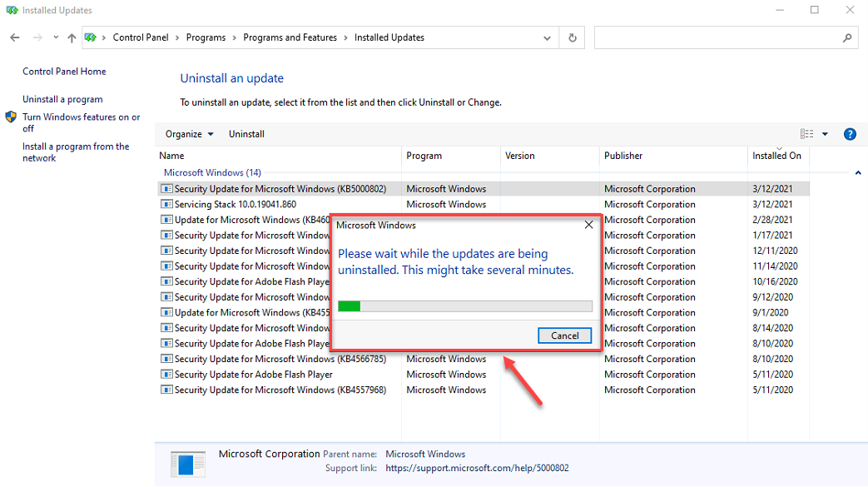Viewport: 868px width, 487px height.
Task: Open the help question mark button
Action: pos(850,134)
